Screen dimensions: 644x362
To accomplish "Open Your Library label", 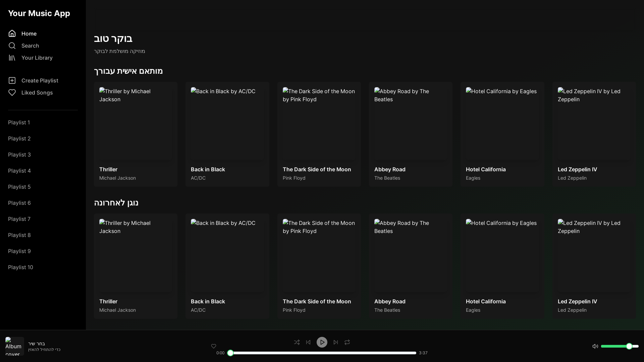I will [37, 58].
